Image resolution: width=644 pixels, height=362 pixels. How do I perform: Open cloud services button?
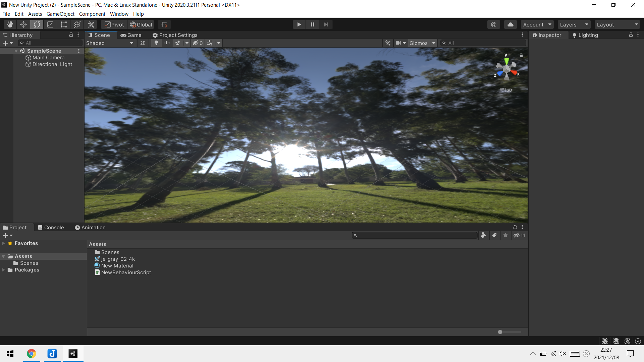click(511, 24)
